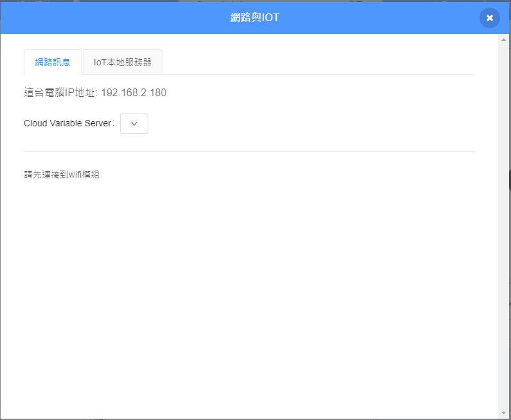This screenshot has width=511, height=420.
Task: Click the 請先連接到wifi模組 message
Action: 62,174
